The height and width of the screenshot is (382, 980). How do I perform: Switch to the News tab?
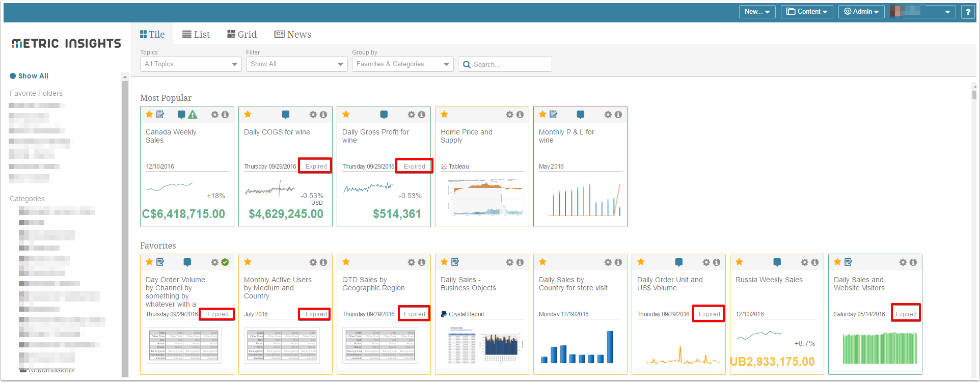tap(293, 34)
